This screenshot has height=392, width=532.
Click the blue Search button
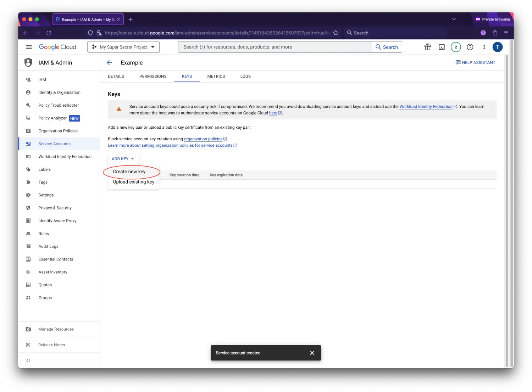(x=387, y=47)
